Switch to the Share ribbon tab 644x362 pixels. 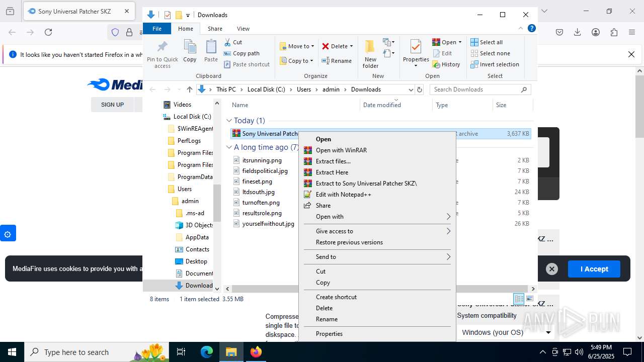(x=215, y=29)
